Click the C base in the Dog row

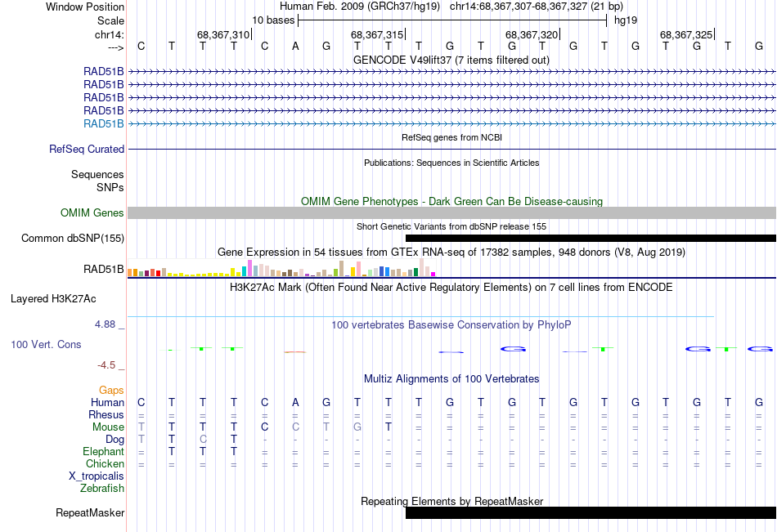coord(203,440)
